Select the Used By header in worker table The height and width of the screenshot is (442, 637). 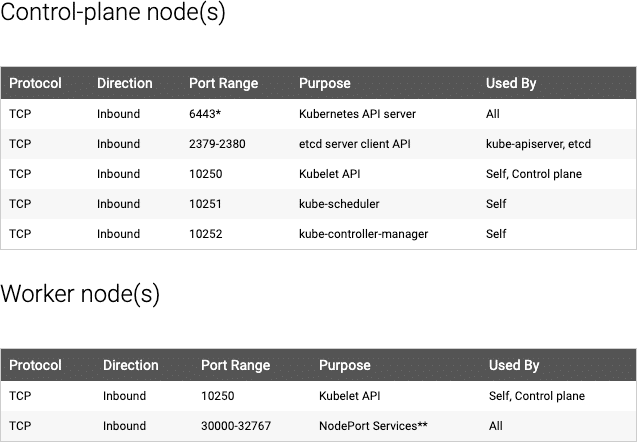(514, 365)
